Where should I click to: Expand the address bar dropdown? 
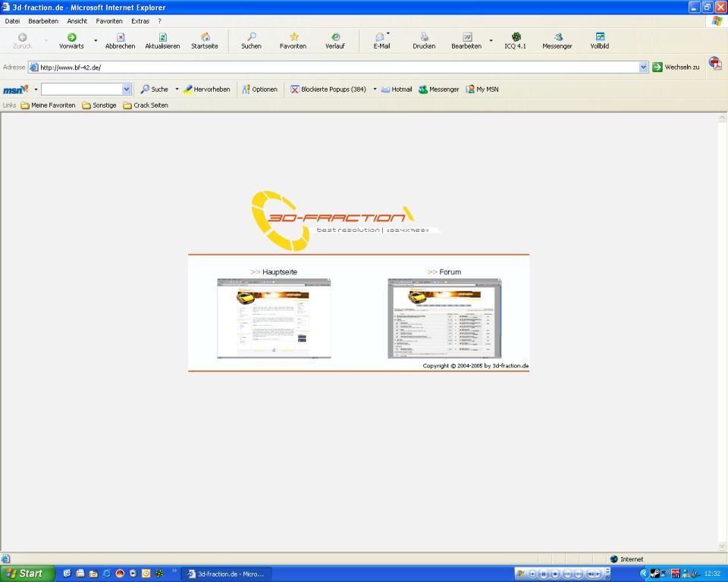point(644,67)
